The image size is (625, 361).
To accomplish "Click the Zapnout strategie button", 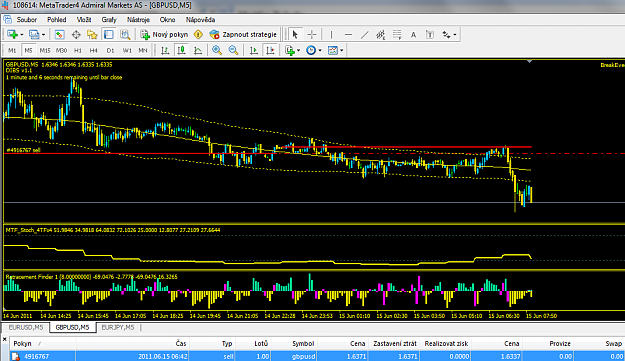I will point(243,35).
